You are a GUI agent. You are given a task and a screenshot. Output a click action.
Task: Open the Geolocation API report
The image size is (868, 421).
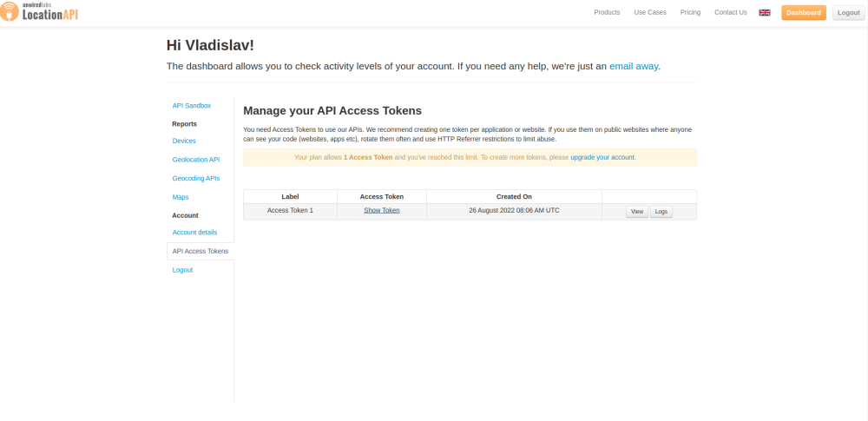[x=196, y=160]
